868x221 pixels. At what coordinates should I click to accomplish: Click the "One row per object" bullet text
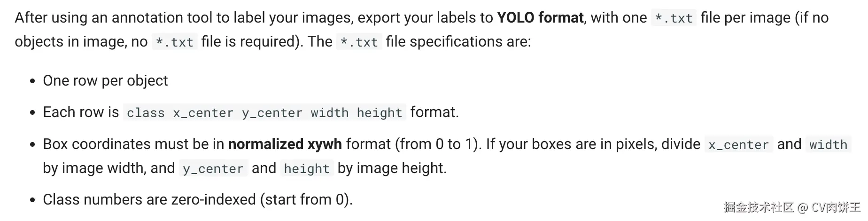click(x=105, y=81)
